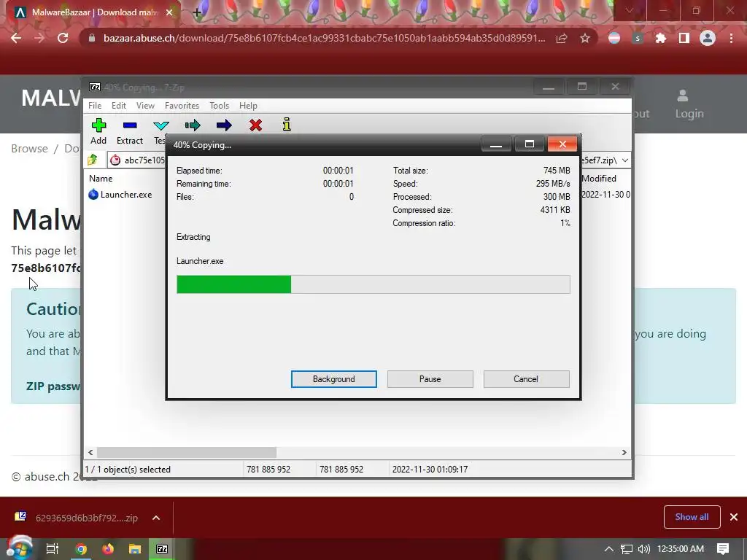
Task: Click the 7-Zip taskbar icon
Action: coord(162,549)
